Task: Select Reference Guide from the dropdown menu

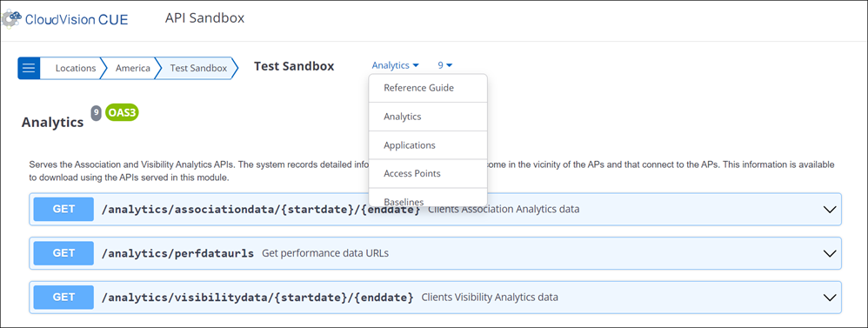Action: click(428, 88)
